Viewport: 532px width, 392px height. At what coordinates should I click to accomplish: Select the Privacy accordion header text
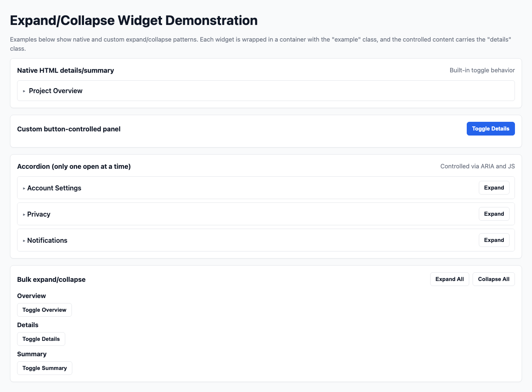39,214
